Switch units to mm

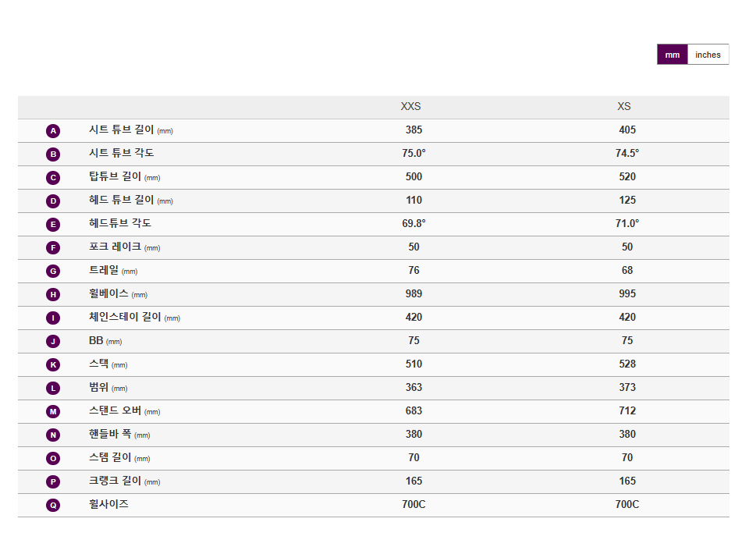[x=672, y=55]
